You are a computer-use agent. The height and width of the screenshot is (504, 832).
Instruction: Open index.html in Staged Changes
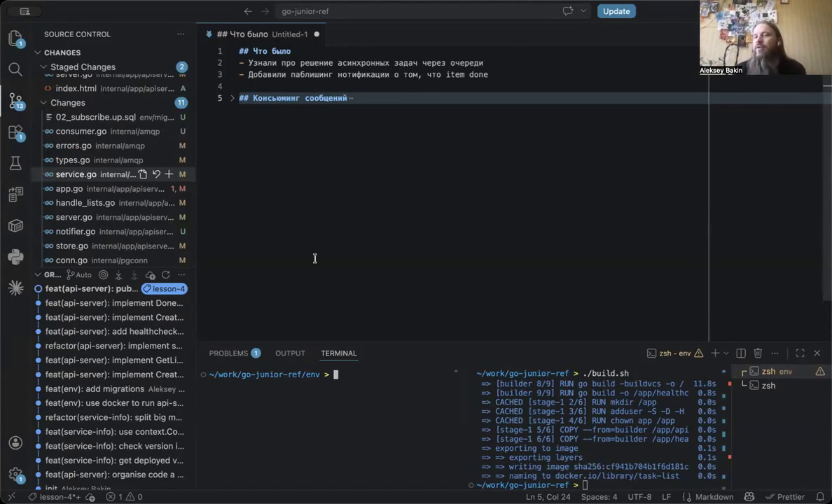pos(114,89)
